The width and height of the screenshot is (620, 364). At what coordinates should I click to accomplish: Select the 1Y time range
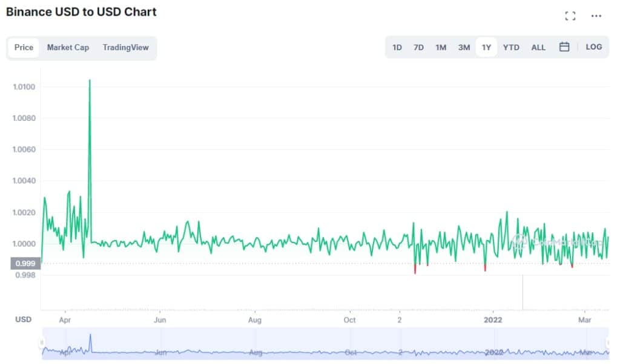point(486,47)
